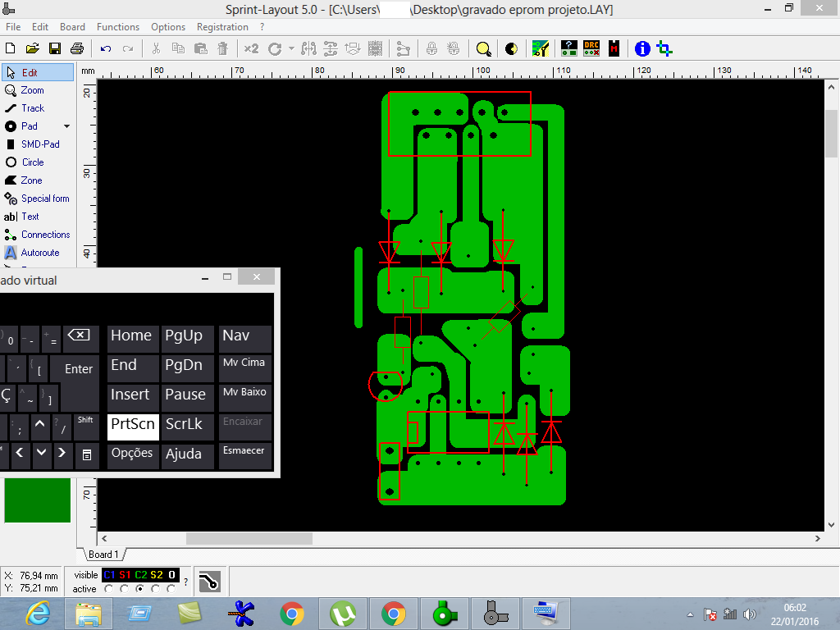Save the layout with the floppy disk icon
The image size is (840, 630).
coord(55,48)
